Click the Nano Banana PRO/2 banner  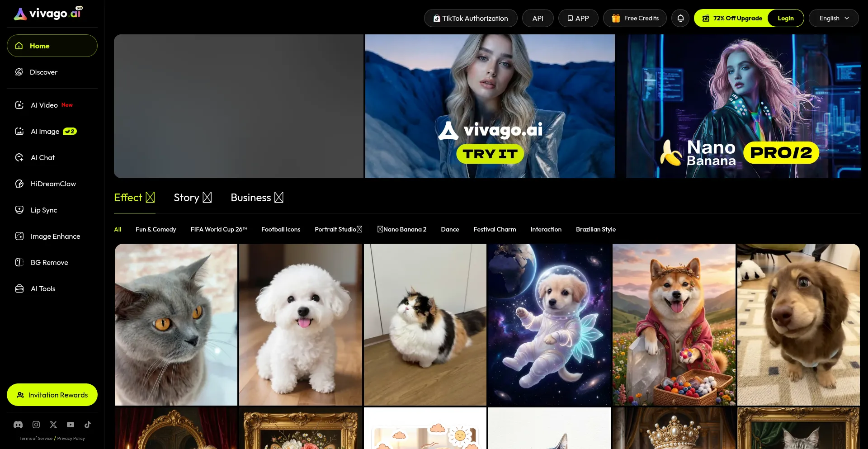(743, 106)
